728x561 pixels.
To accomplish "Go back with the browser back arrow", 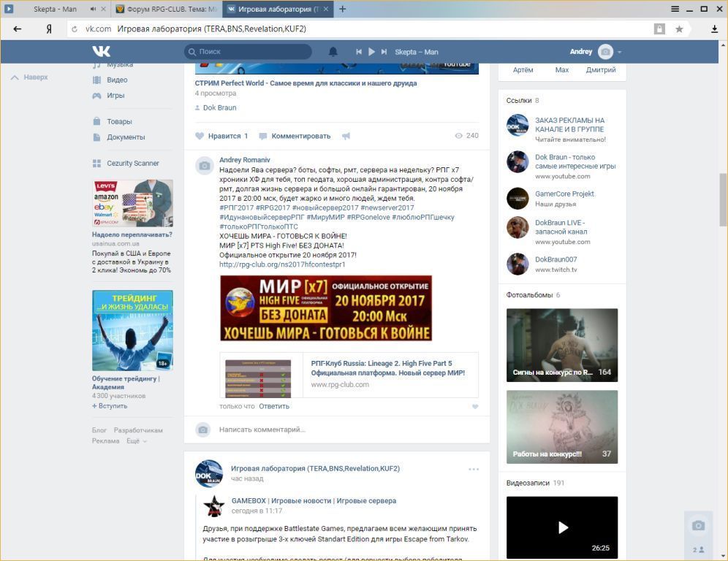I will click(18, 28).
